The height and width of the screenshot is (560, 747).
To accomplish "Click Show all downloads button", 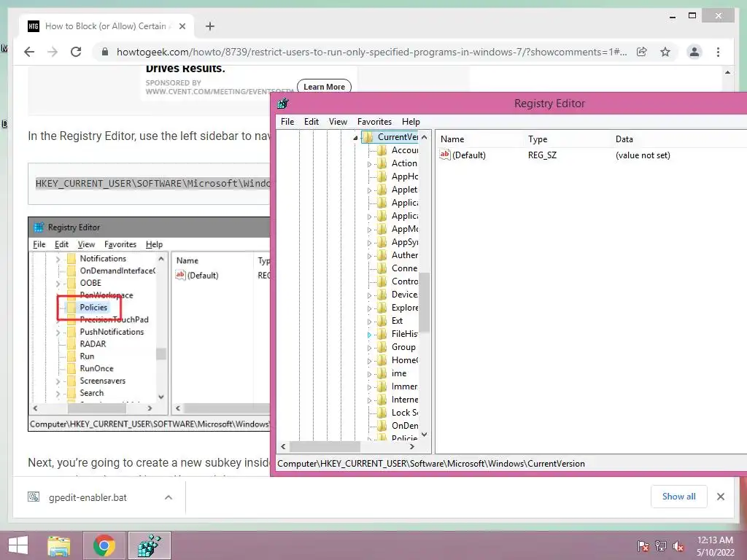I will (678, 496).
